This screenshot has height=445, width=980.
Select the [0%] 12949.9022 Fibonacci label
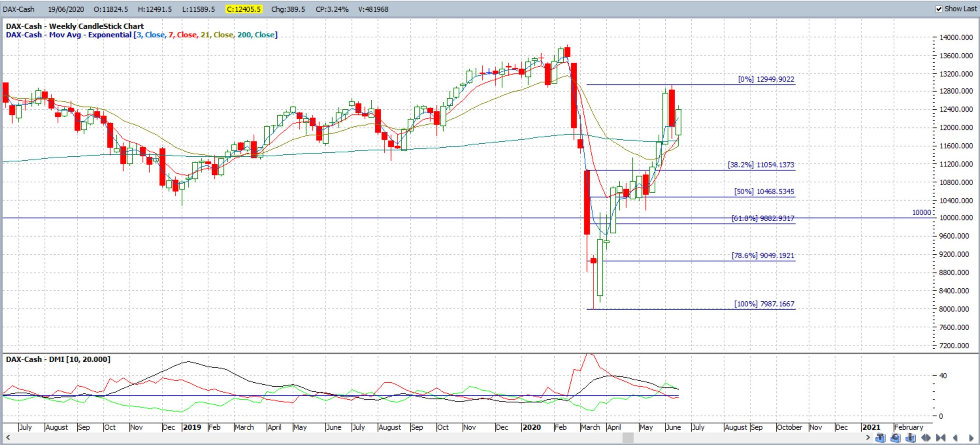pyautogui.click(x=766, y=79)
